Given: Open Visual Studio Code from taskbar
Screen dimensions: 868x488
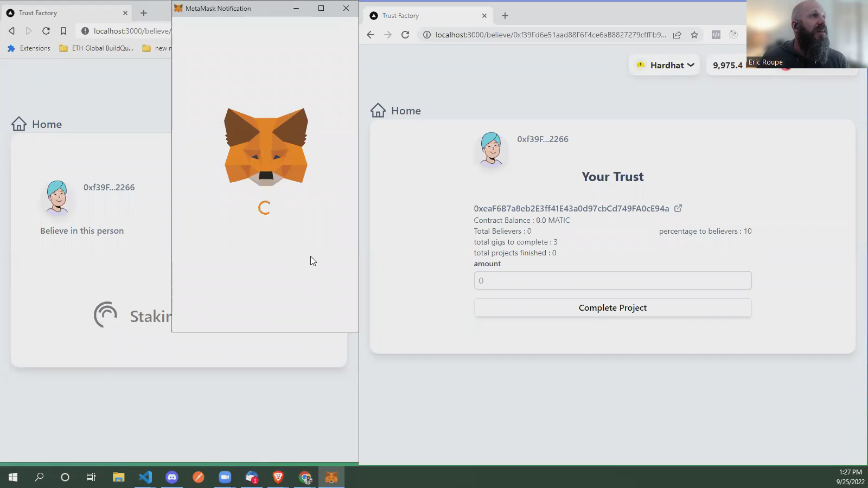Looking at the screenshot, I should click(x=145, y=477).
